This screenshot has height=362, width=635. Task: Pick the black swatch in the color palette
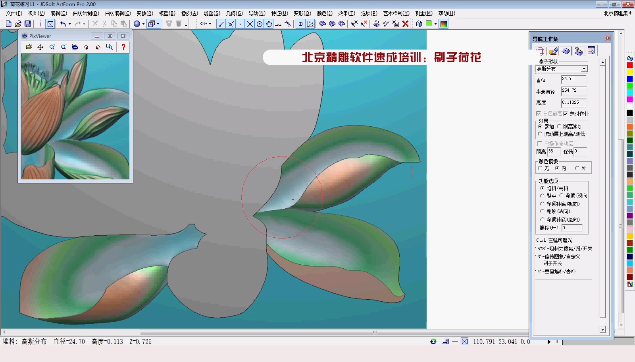tap(630, 113)
